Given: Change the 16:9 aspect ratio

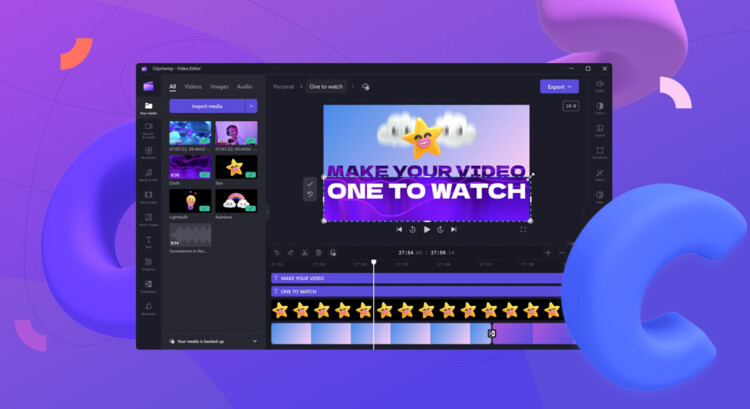Looking at the screenshot, I should tap(571, 106).
